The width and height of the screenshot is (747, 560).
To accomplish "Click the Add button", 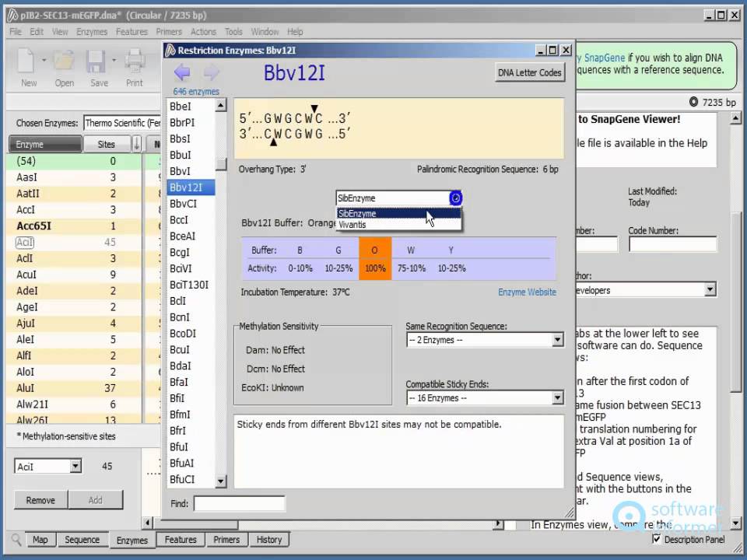I will pyautogui.click(x=95, y=500).
